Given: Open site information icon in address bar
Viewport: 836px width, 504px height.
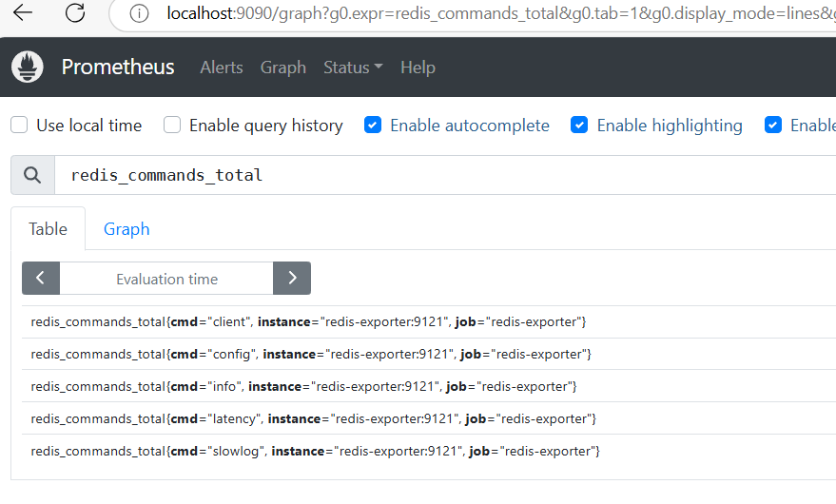Looking at the screenshot, I should [139, 13].
